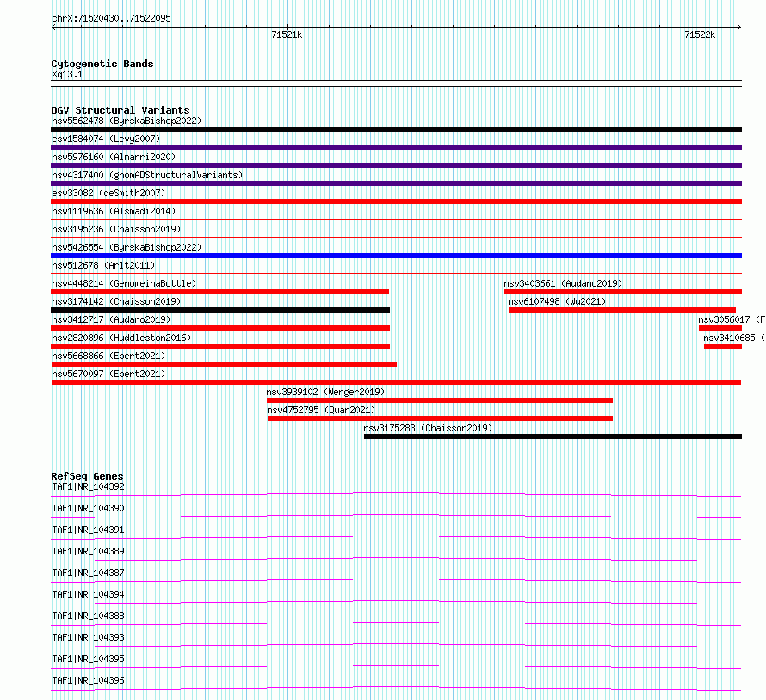766x700 pixels.
Task: Click the black bar under nsv5562478
Action: (x=396, y=129)
